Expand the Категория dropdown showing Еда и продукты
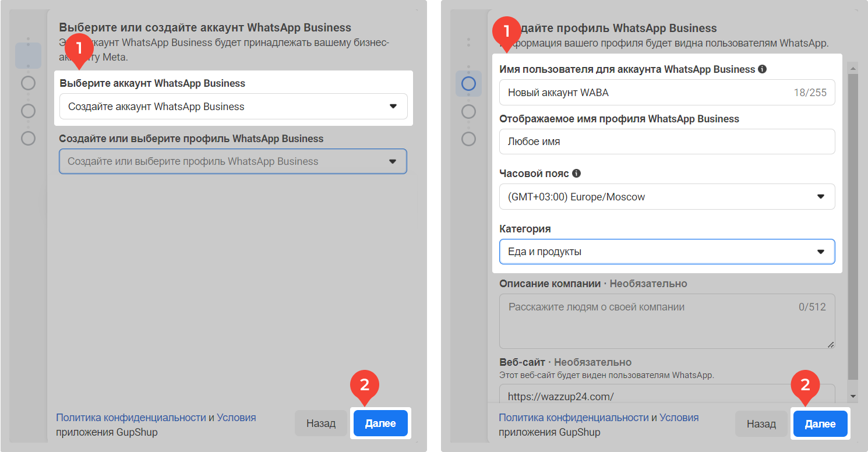Screen dimensions: 868x452 pos(667,252)
